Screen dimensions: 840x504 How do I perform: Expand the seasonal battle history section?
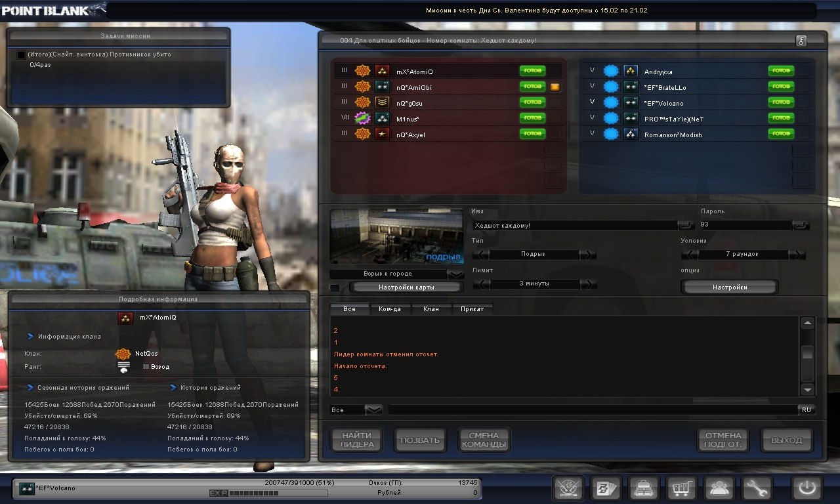point(30,388)
